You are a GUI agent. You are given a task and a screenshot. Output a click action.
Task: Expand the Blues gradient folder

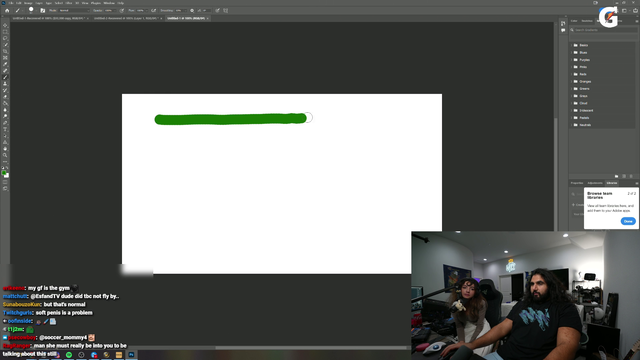click(x=571, y=53)
